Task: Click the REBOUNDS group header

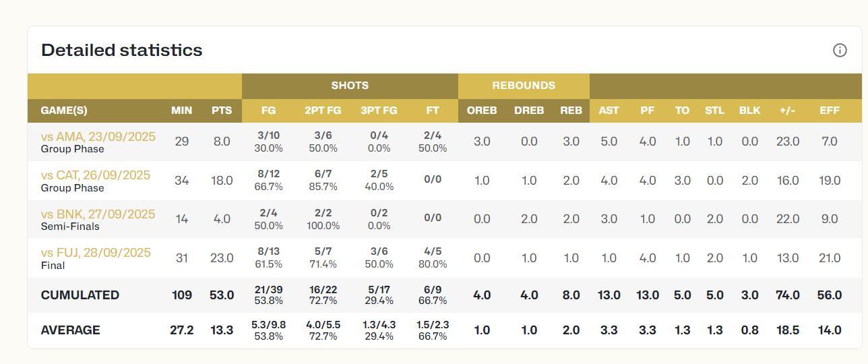Action: click(x=524, y=86)
